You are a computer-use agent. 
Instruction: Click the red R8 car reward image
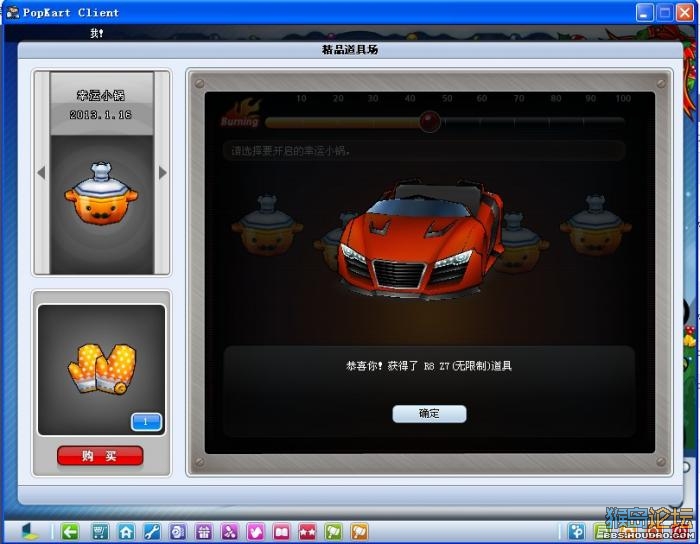pos(421,240)
